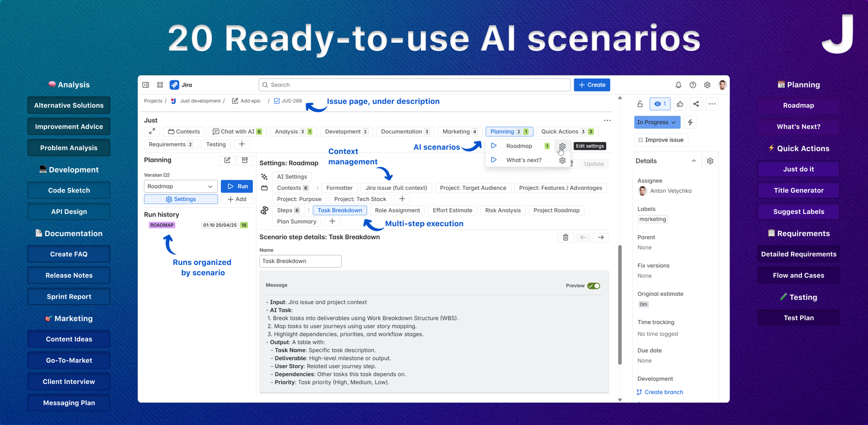Open the Requirements tab
The width and height of the screenshot is (868, 425).
[171, 144]
